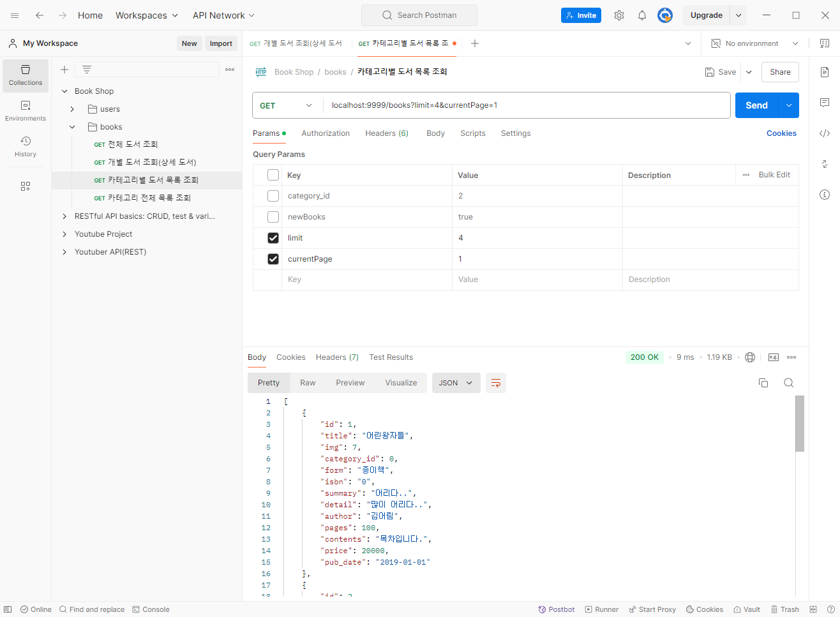840x617 pixels.
Task: Expand the Youtube Project collection
Action: 64,234
